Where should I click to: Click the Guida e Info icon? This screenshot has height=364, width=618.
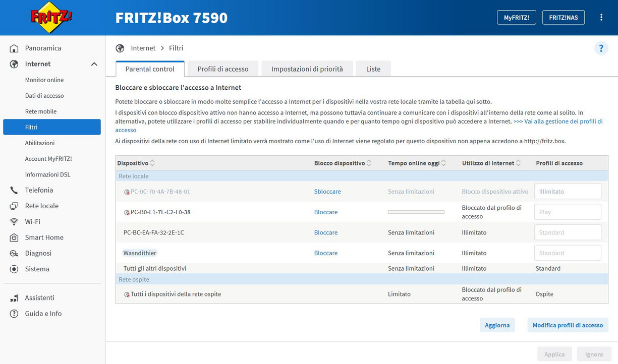pyautogui.click(x=14, y=314)
